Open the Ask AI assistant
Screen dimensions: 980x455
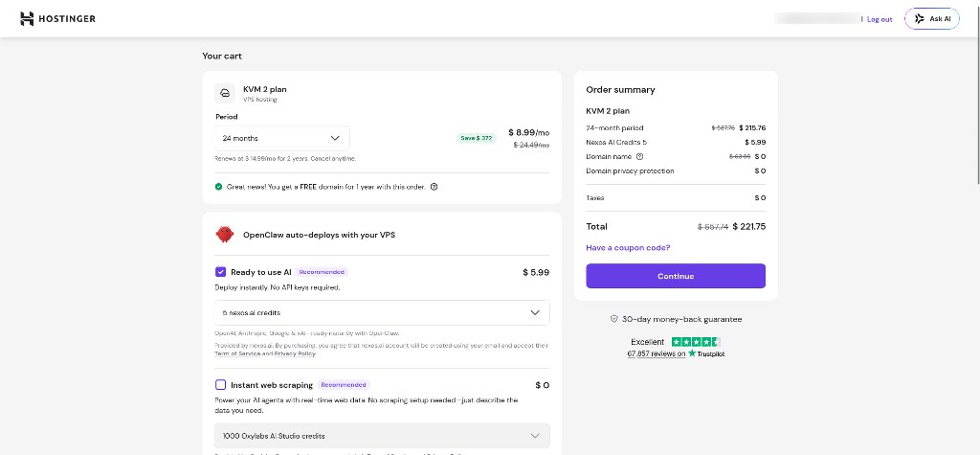pos(932,19)
